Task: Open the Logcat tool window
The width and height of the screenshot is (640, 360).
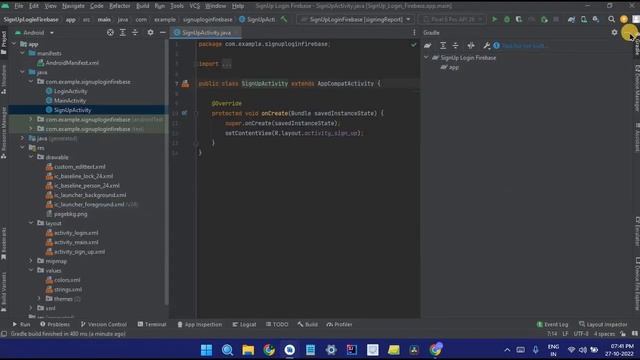Action: [244, 324]
